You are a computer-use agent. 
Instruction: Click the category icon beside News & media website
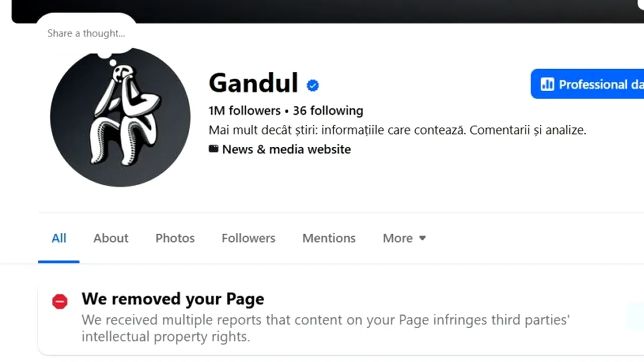214,149
